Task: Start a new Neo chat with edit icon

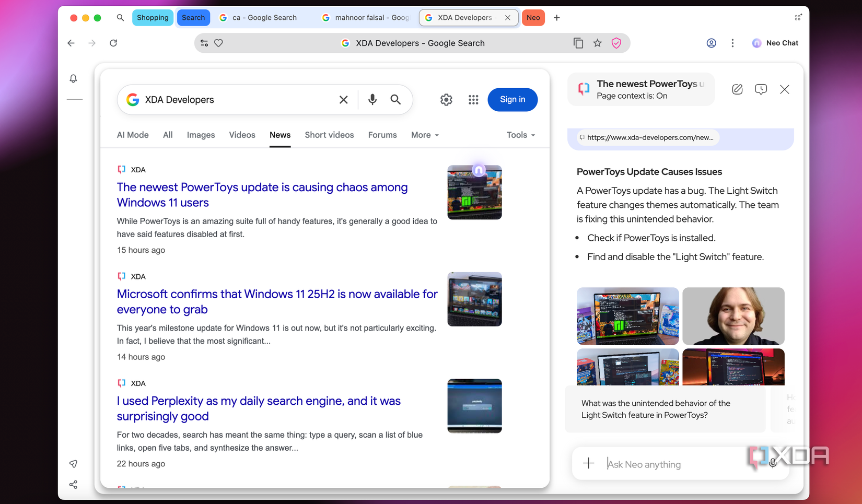Action: [x=737, y=89]
